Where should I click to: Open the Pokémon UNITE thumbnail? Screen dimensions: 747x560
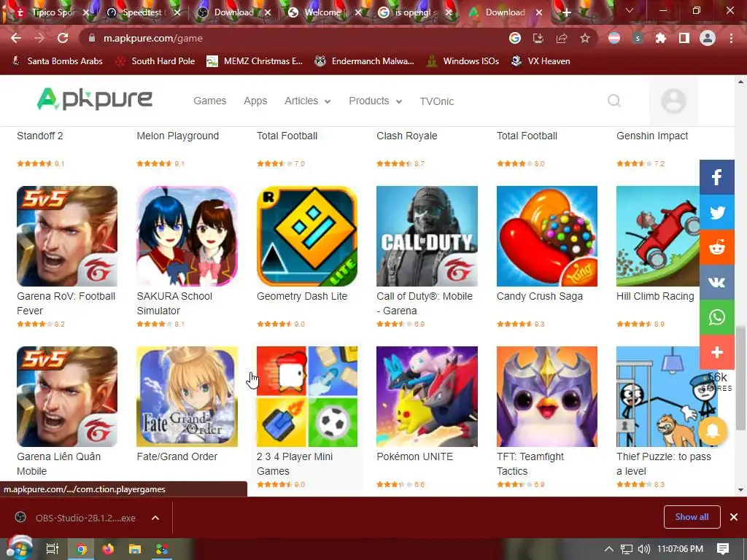pos(427,397)
